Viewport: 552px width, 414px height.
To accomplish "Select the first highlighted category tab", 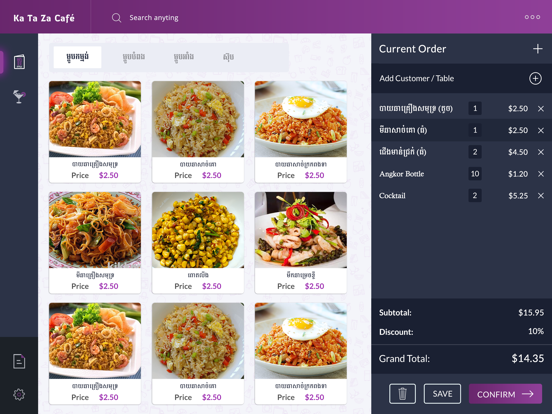I will click(77, 57).
